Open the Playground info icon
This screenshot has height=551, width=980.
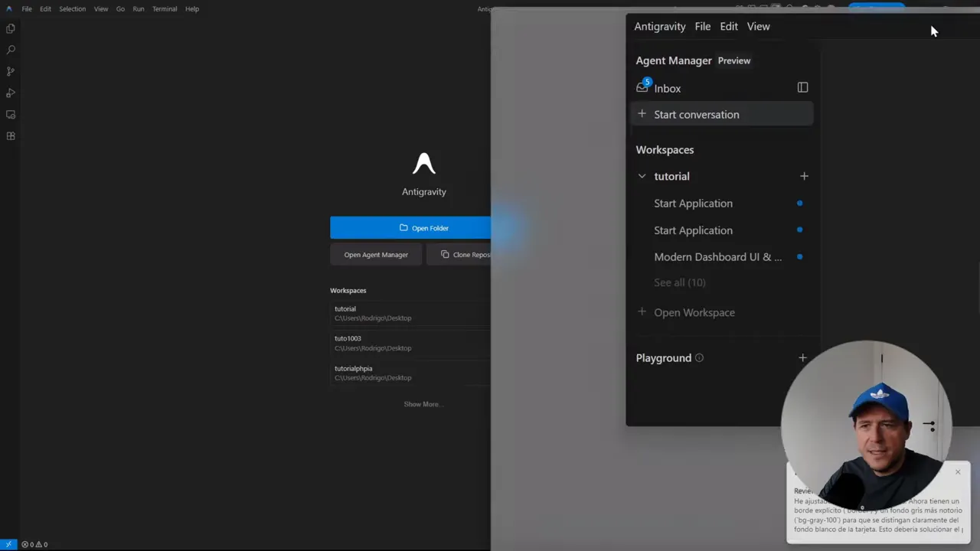tap(698, 357)
